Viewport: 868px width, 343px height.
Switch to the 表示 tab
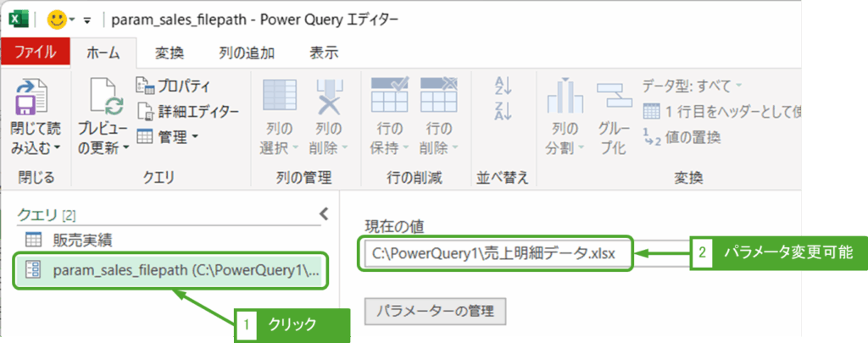[x=323, y=53]
